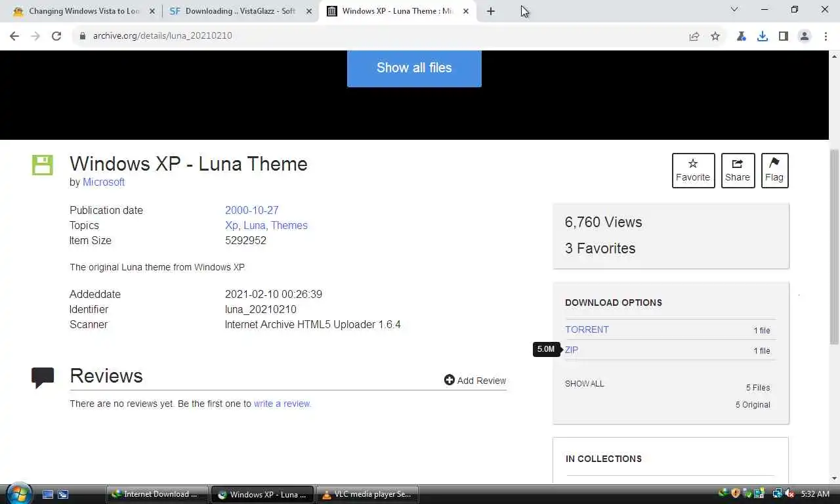The image size is (840, 504).
Task: Click the 3 Favorites text
Action: pos(600,249)
